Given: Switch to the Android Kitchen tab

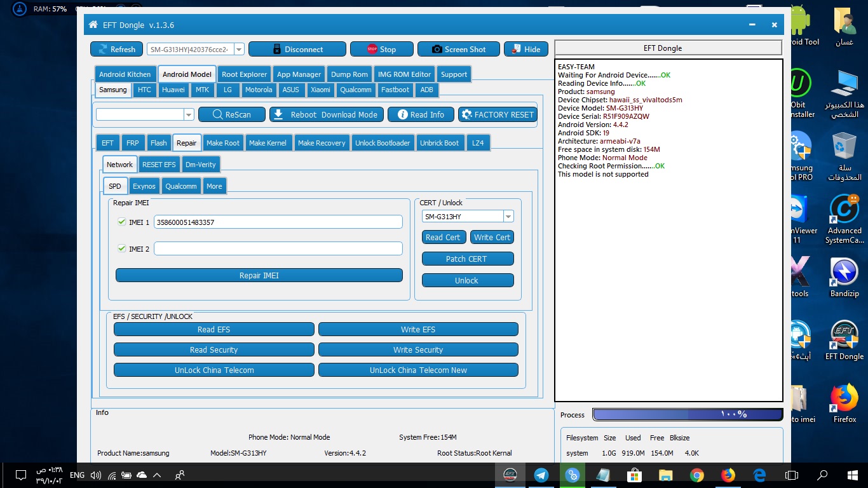Looking at the screenshot, I should [125, 74].
